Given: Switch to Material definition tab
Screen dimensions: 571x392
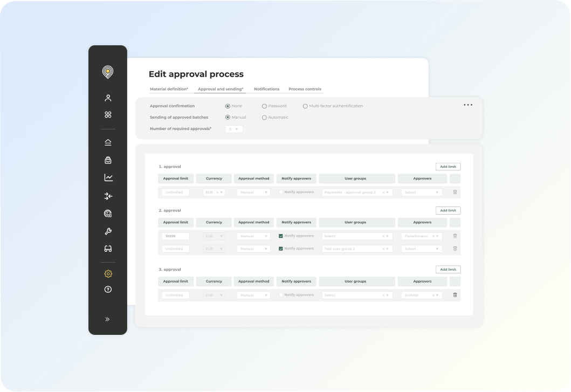Looking at the screenshot, I should pyautogui.click(x=169, y=90).
